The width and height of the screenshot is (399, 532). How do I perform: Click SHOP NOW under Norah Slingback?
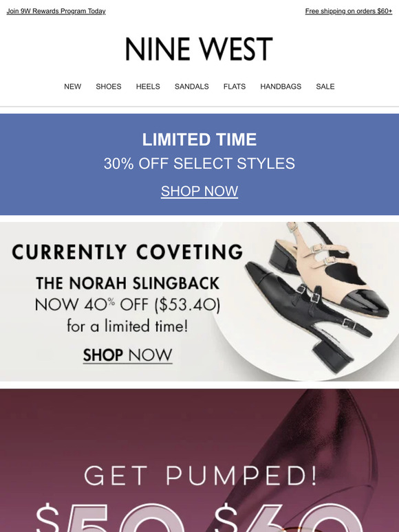pyautogui.click(x=128, y=355)
